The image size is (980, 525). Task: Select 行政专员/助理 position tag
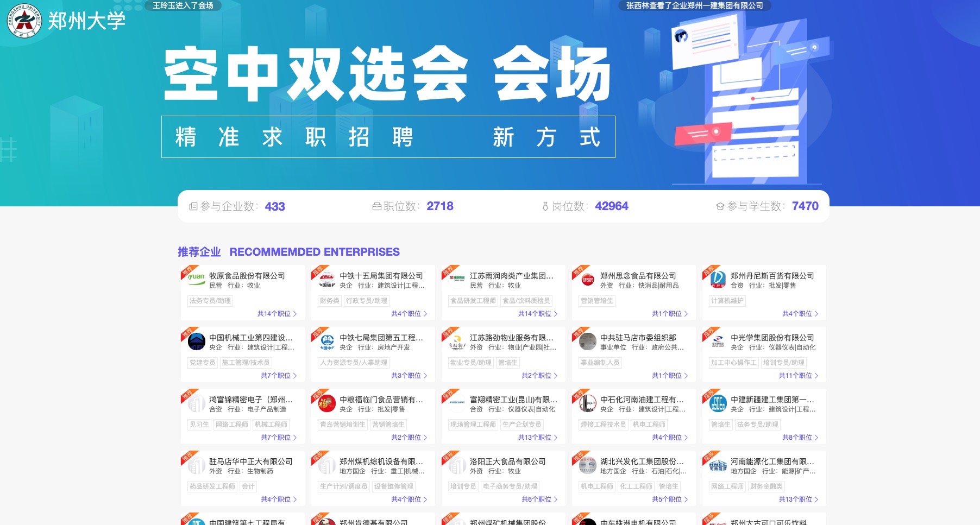tap(367, 301)
